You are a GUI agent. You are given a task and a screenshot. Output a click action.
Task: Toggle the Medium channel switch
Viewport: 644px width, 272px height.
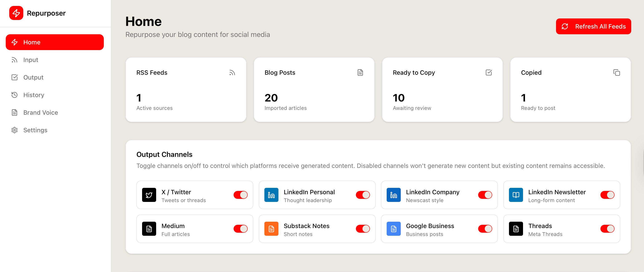[x=240, y=228]
